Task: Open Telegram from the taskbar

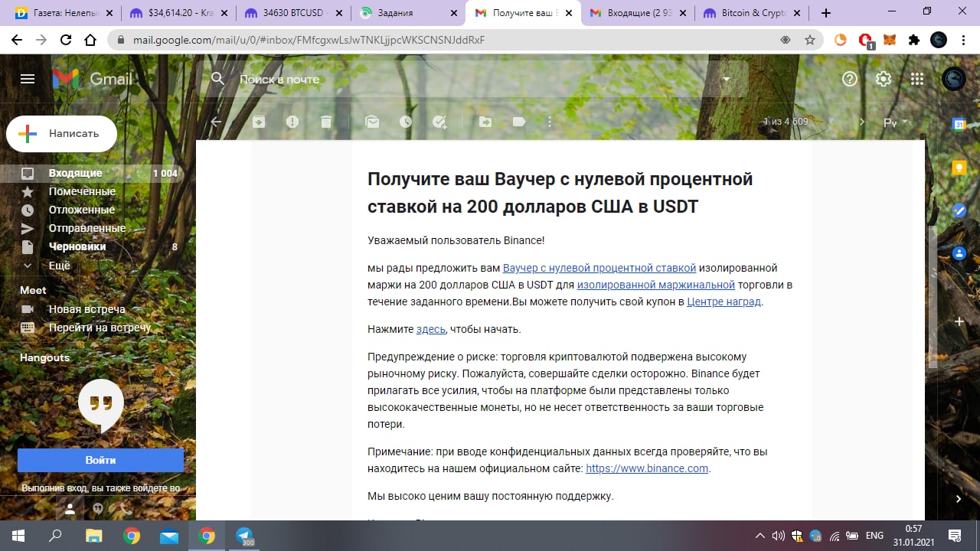Action: [x=244, y=536]
